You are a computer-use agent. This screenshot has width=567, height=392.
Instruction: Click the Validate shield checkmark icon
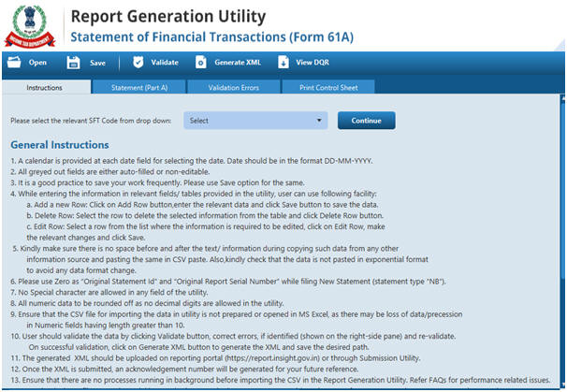tap(138, 63)
